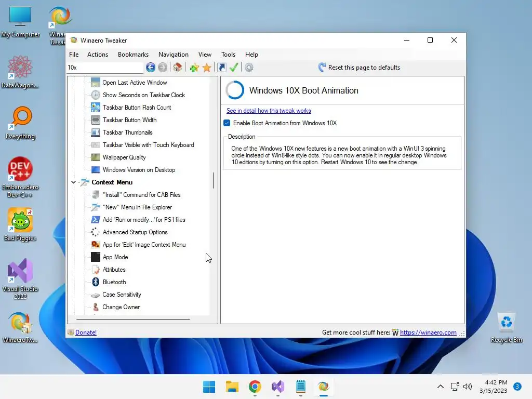
Task: Open the notification count badge
Action: pyautogui.click(x=517, y=387)
